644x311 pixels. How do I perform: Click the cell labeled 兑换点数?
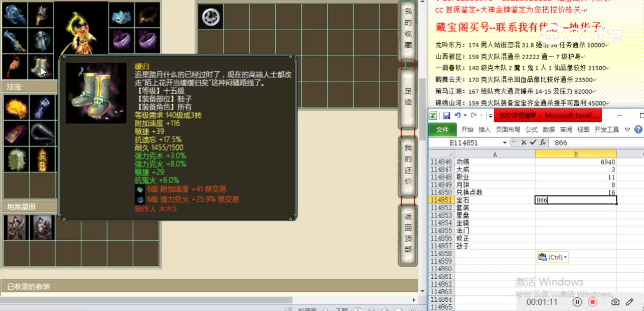[495, 193]
